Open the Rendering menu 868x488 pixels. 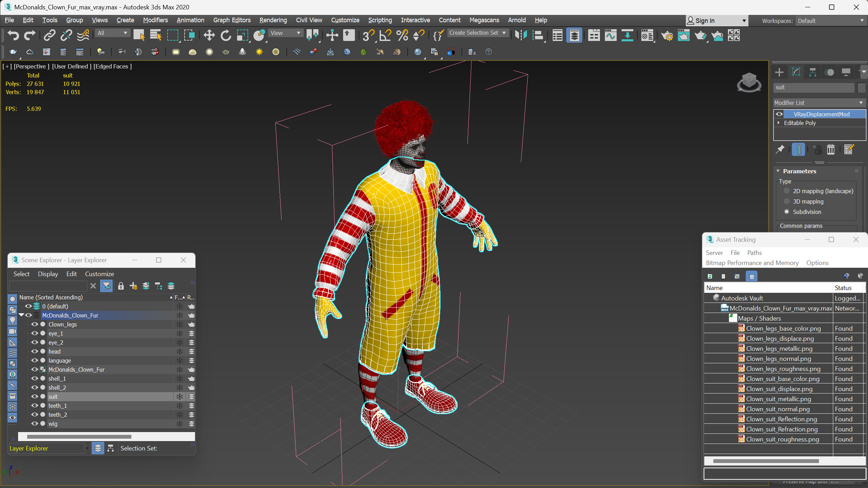click(273, 20)
